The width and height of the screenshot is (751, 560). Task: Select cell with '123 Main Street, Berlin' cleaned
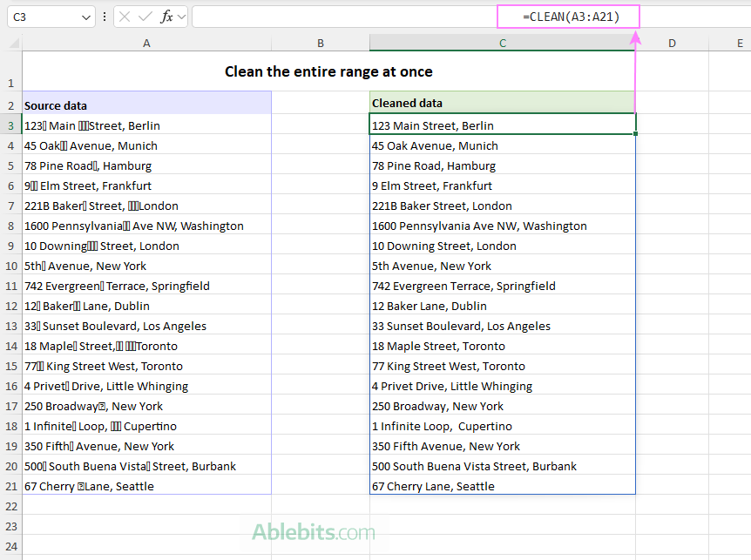pos(502,125)
